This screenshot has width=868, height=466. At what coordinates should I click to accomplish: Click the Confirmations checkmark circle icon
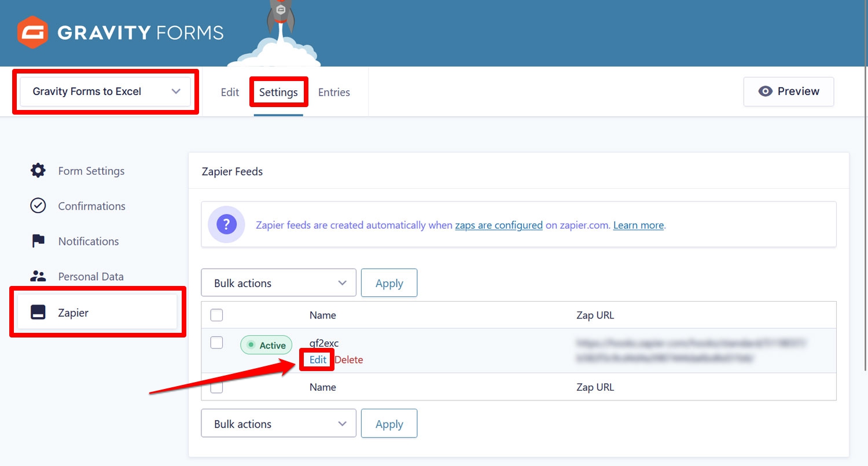[38, 206]
